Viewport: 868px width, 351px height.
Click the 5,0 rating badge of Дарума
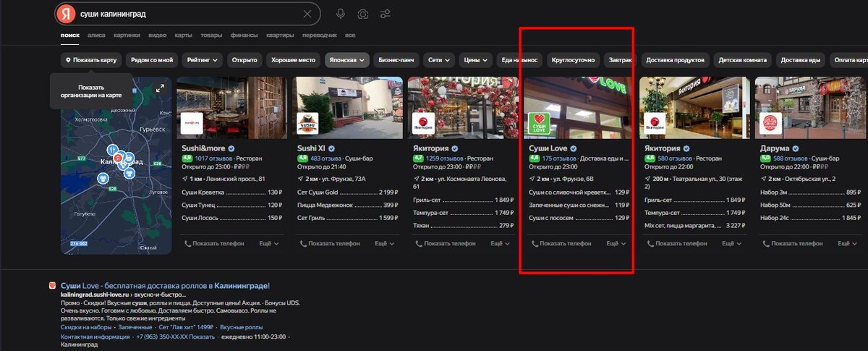tap(765, 158)
